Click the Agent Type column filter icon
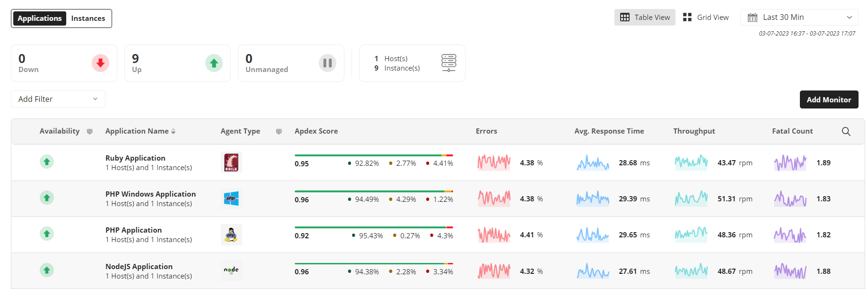The image size is (868, 289). click(x=279, y=131)
